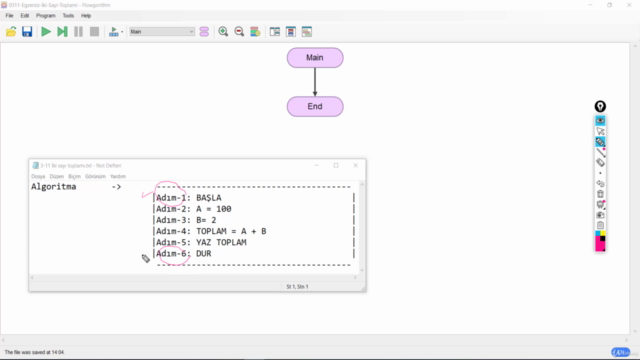Click the 'The file was saved at 14:04' status message

click(x=34, y=352)
